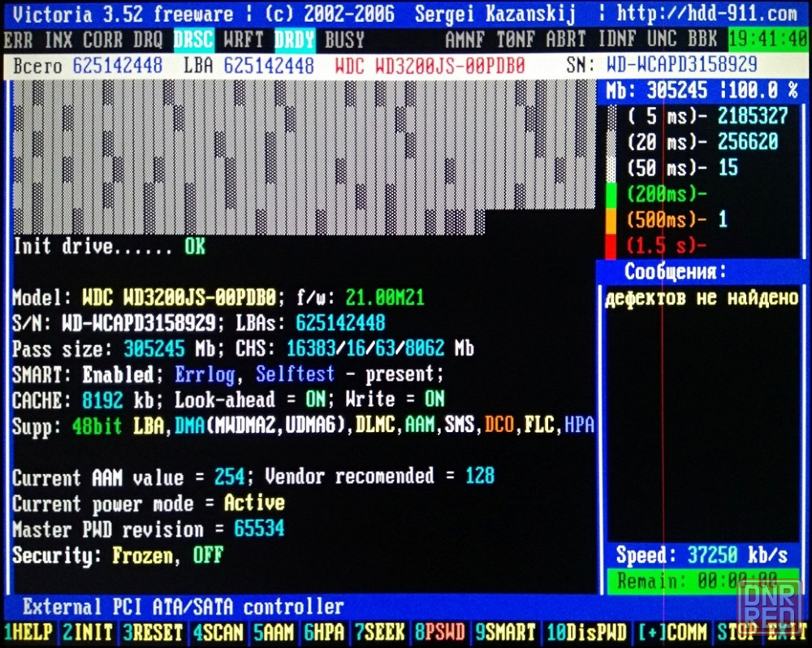Click the blue Selftest label
Viewport: 812px width, 648px height.
coord(296,374)
